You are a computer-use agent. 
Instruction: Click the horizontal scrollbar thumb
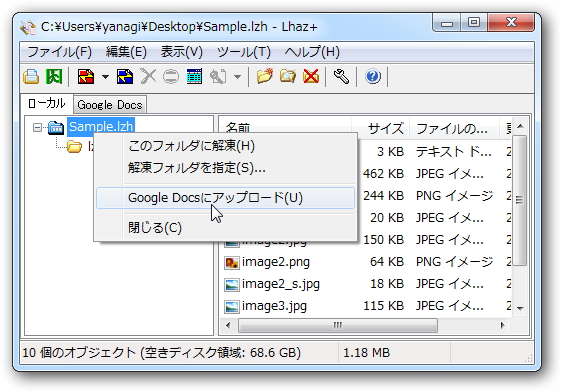coord(338,325)
